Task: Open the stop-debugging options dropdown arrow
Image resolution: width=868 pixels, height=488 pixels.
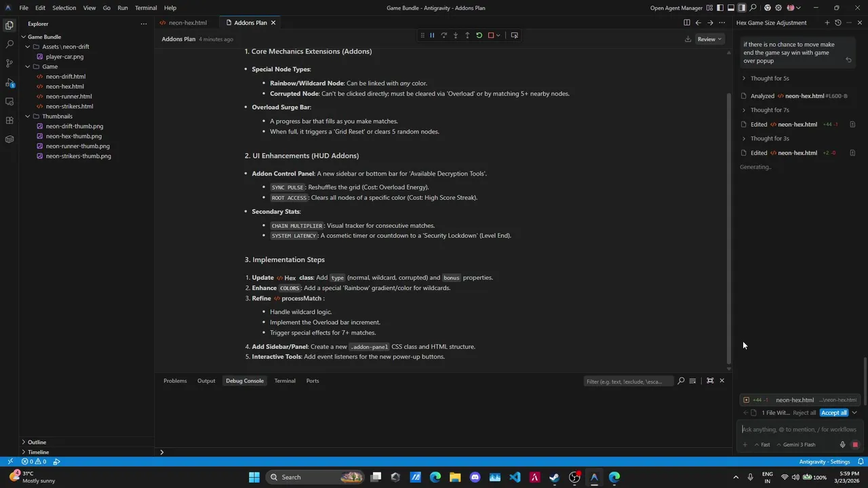Action: coord(498,35)
